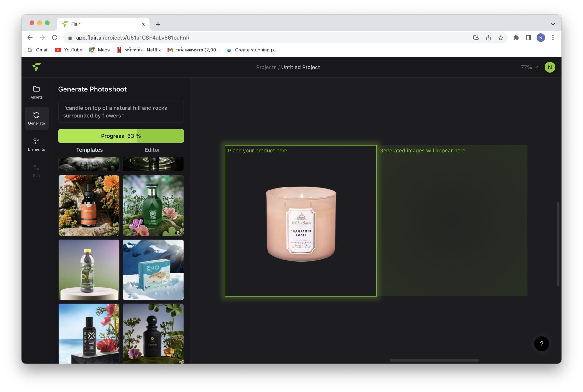Screen dimensions: 583x392
Task: Open the Chrome three-dot menu
Action: (553, 38)
